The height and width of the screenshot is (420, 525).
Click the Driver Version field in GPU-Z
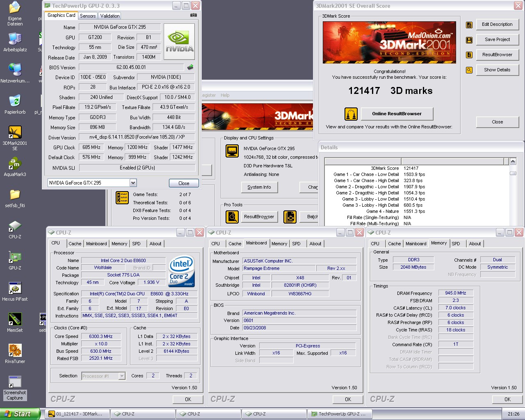pyautogui.click(x=137, y=137)
